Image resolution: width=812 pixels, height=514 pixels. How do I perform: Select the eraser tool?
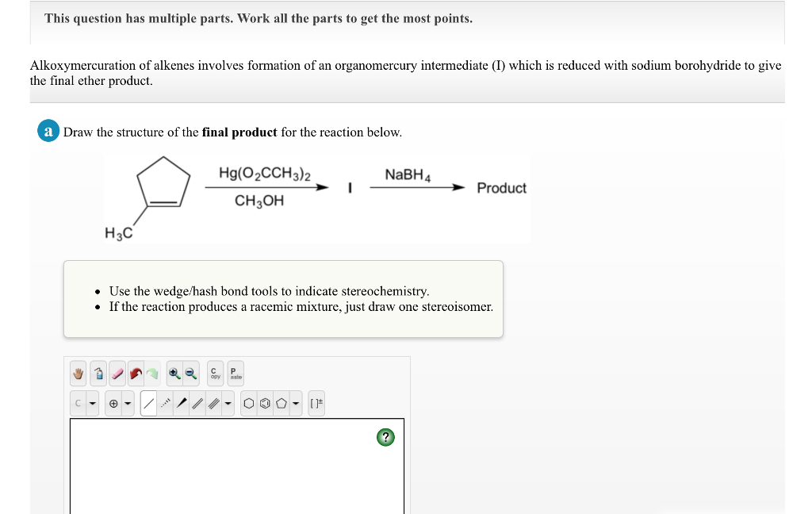point(117,373)
